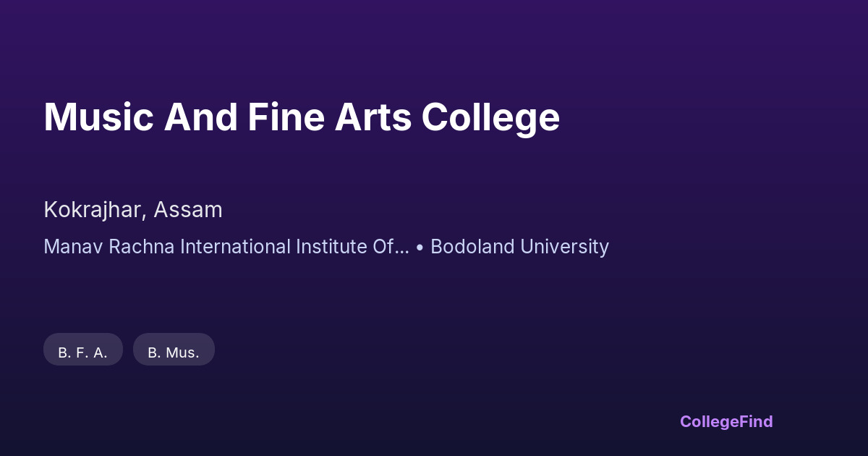Click "Manav Rachna" in the affiliation line
868x456 pixels.
click(x=109, y=247)
